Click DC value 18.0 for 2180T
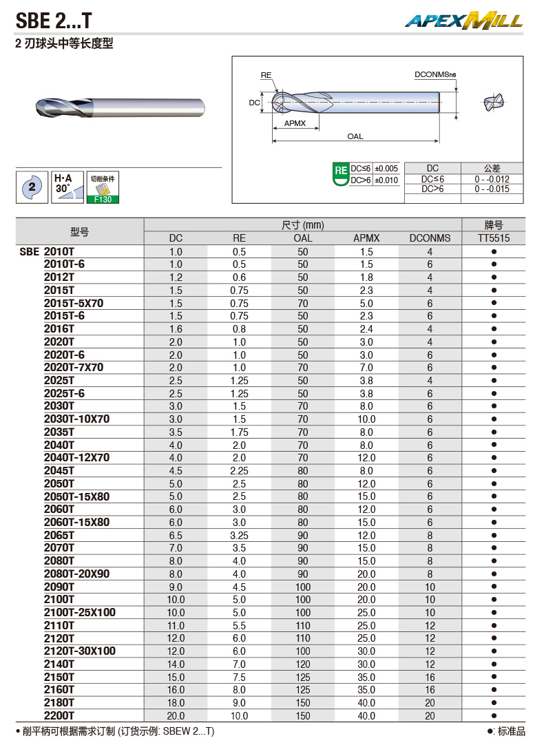This screenshot has width=544, height=756. click(x=176, y=703)
